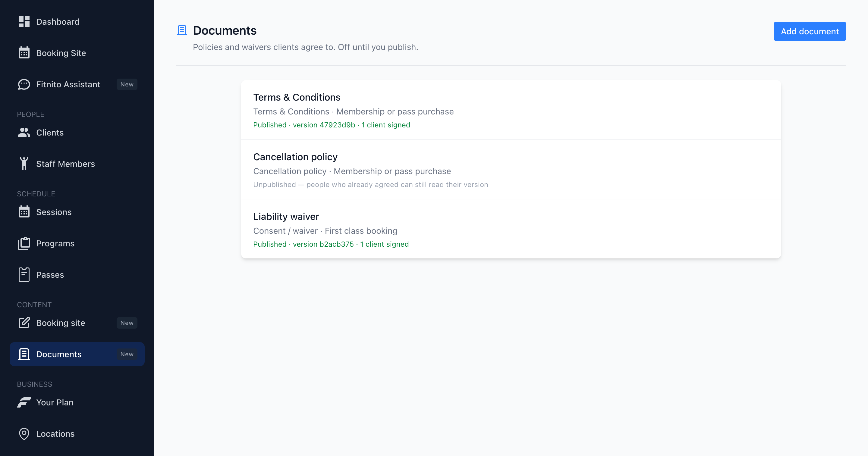Click the Locations pin icon

24,434
